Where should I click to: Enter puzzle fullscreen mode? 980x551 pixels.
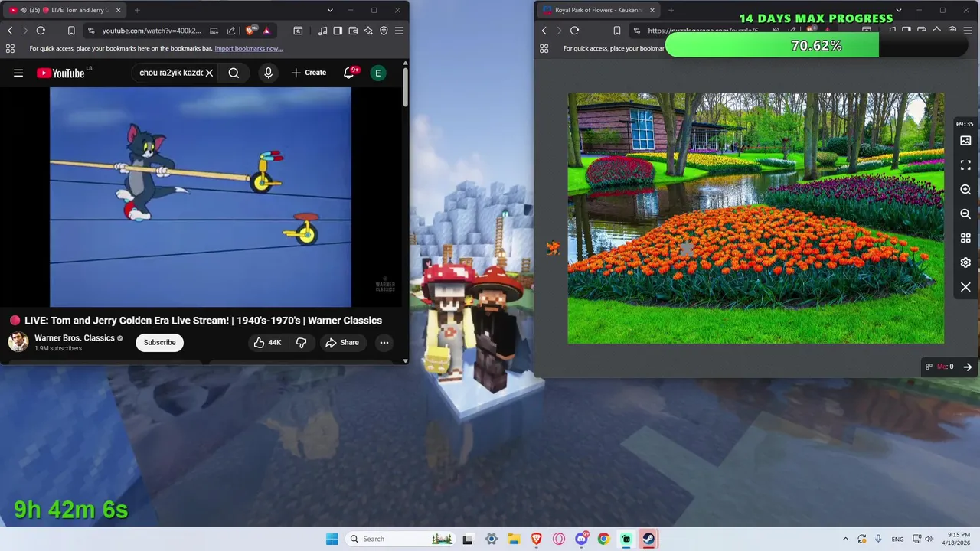click(x=965, y=165)
